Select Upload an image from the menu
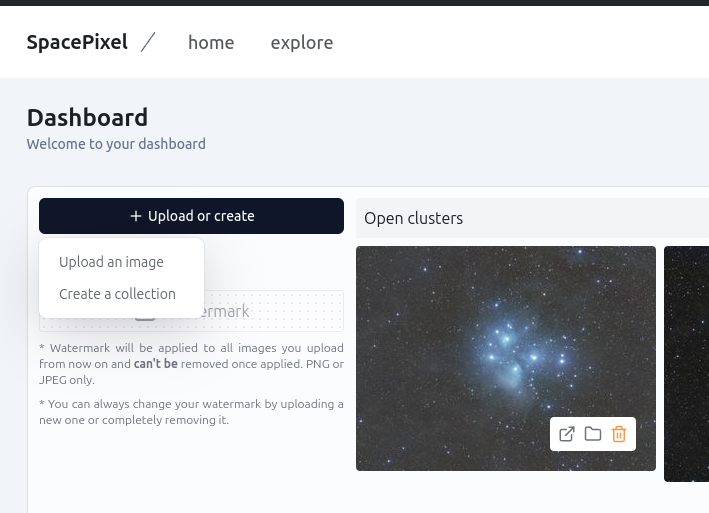Screen dimensions: 709x513 111,262
